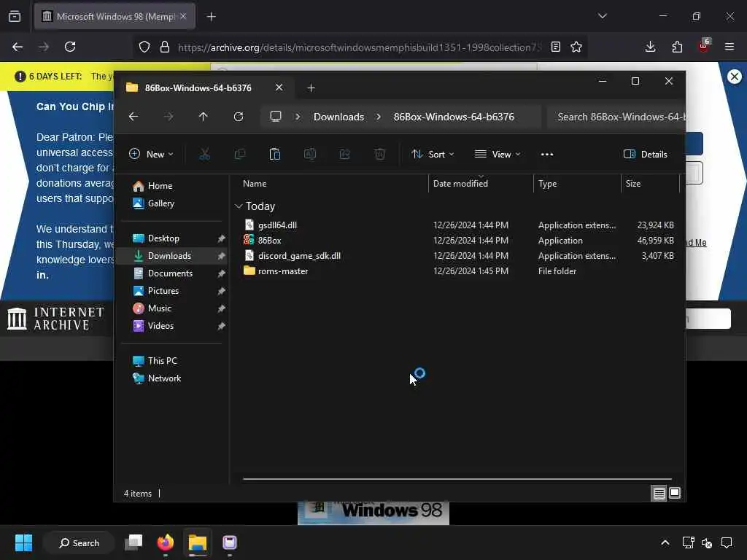Click the Share icon in toolbar

345,155
